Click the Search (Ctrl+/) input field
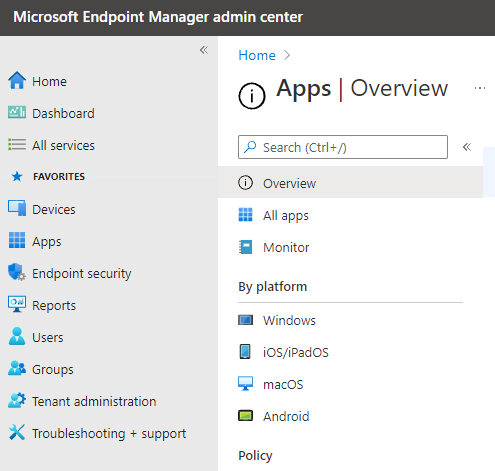495x471 pixels. [343, 147]
